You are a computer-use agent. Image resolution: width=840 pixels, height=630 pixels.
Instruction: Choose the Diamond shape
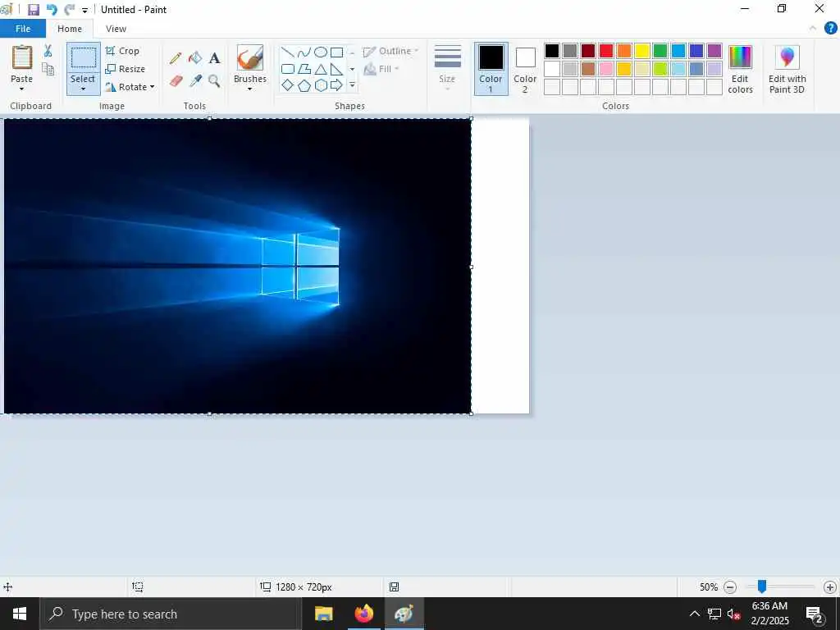[288, 85]
